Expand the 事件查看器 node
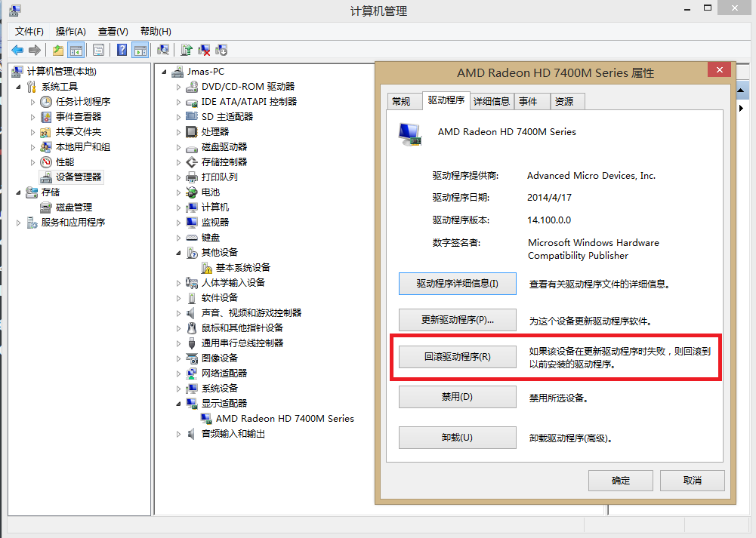Image resolution: width=756 pixels, height=538 pixels. pos(32,117)
